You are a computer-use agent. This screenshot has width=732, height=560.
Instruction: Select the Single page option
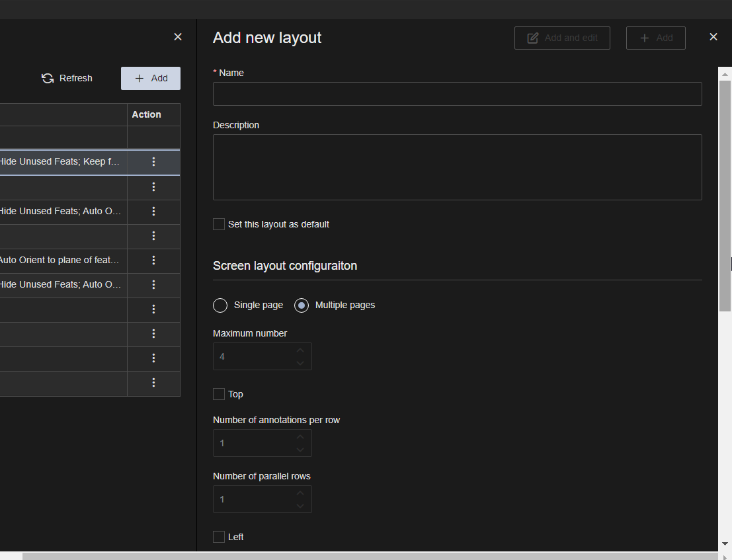click(x=220, y=305)
